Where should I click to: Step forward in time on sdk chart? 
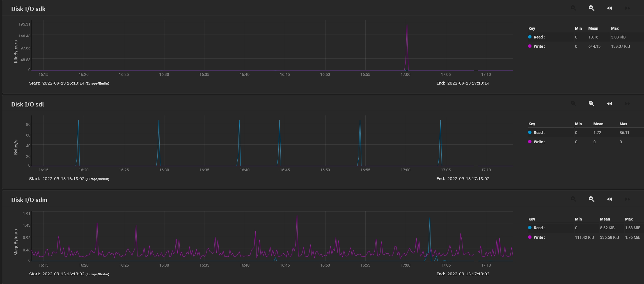click(627, 8)
